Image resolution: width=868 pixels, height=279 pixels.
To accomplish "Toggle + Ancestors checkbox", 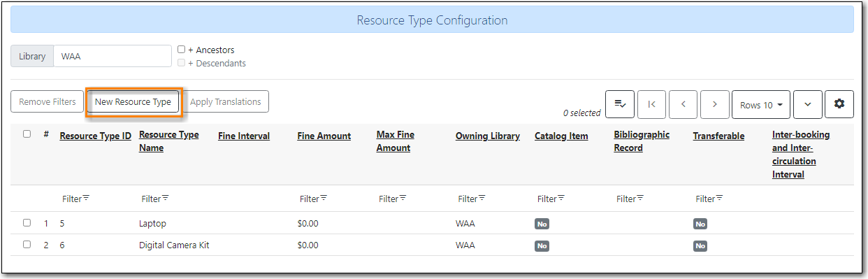I will pos(181,50).
